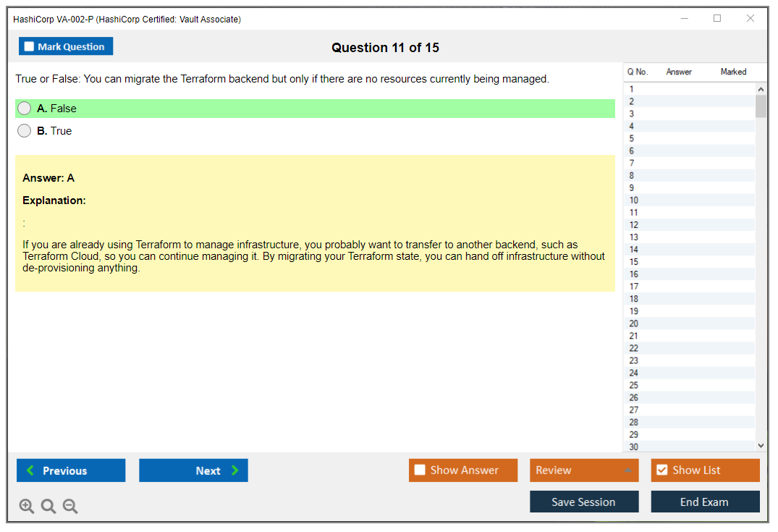Click the reset zoom magnifier icon
This screenshot has height=532, width=778.
(x=48, y=507)
